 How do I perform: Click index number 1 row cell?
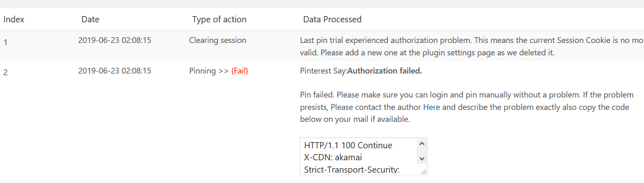click(5, 42)
